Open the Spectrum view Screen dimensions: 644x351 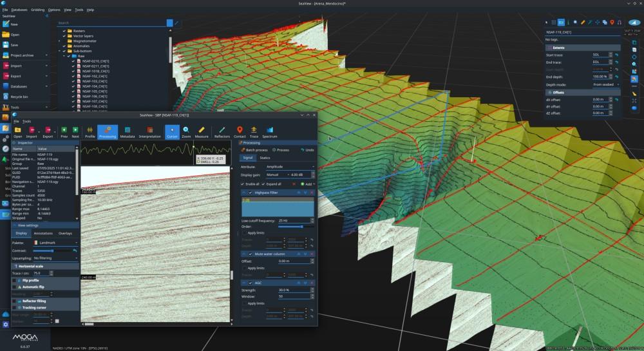270,132
